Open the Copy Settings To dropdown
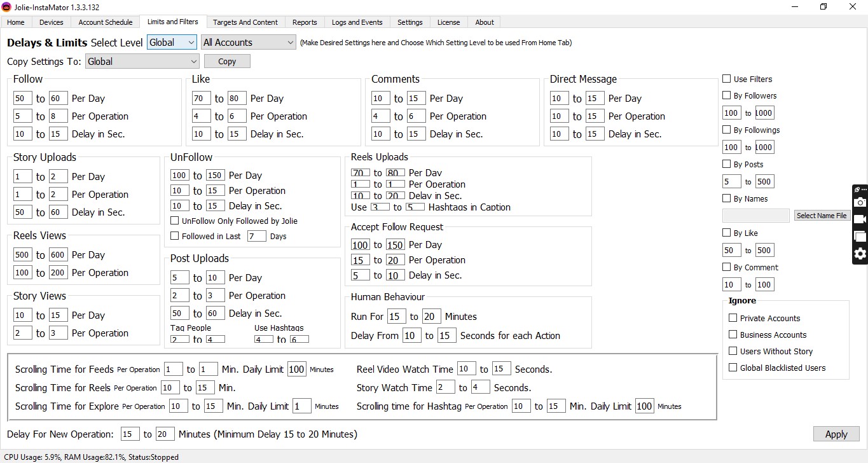The image size is (868, 463). (142, 62)
